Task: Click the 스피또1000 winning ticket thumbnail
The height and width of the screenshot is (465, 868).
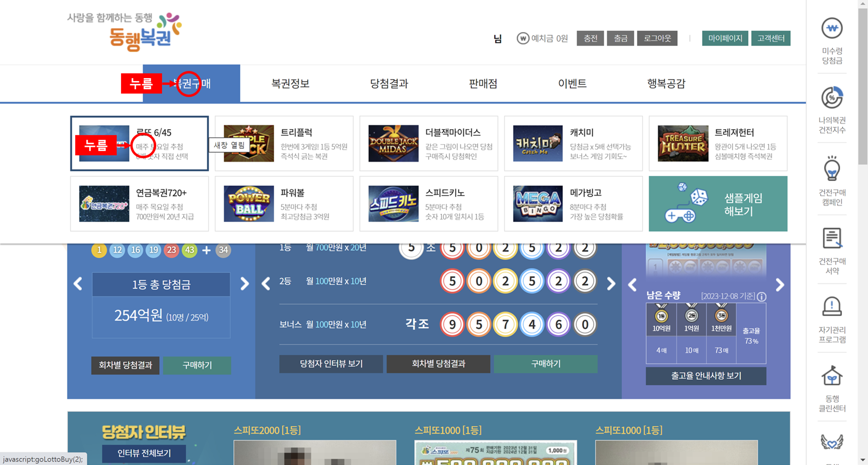Action: pos(496,452)
